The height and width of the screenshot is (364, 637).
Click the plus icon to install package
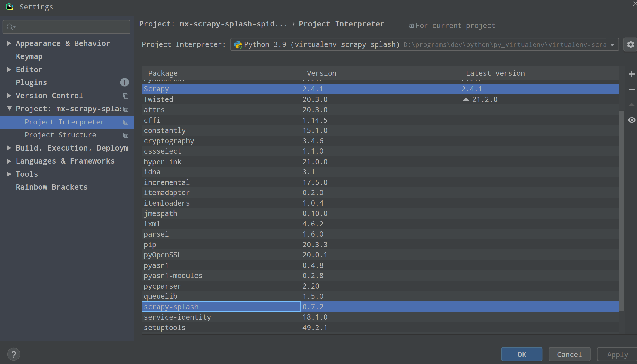click(x=632, y=74)
